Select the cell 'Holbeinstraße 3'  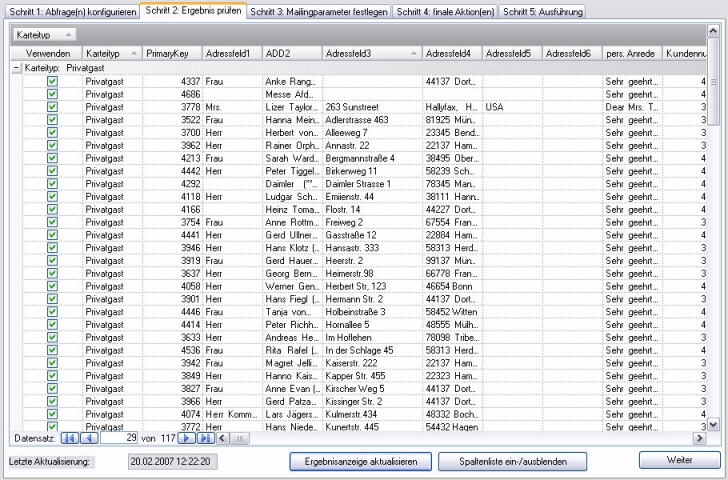(372, 312)
